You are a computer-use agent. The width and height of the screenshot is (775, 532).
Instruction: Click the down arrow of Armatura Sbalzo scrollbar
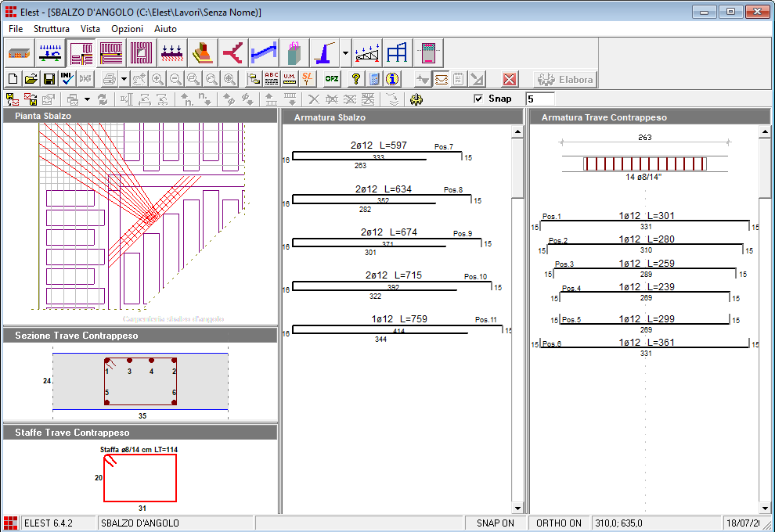pyautogui.click(x=517, y=508)
